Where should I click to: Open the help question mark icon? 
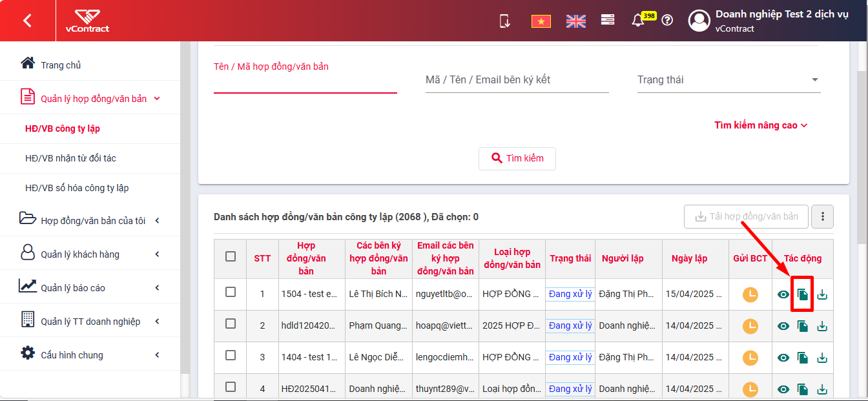tap(667, 20)
